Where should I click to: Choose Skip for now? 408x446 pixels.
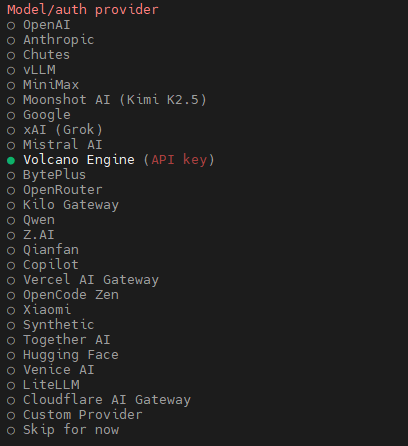(63, 430)
